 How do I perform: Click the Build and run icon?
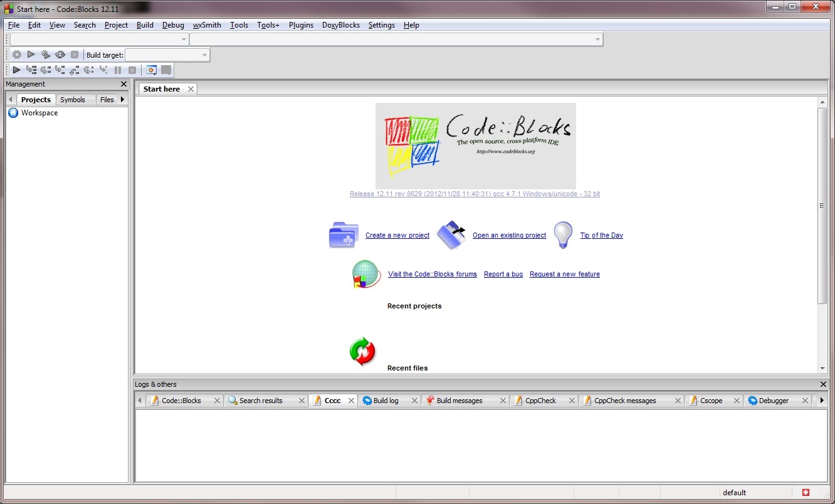click(46, 55)
